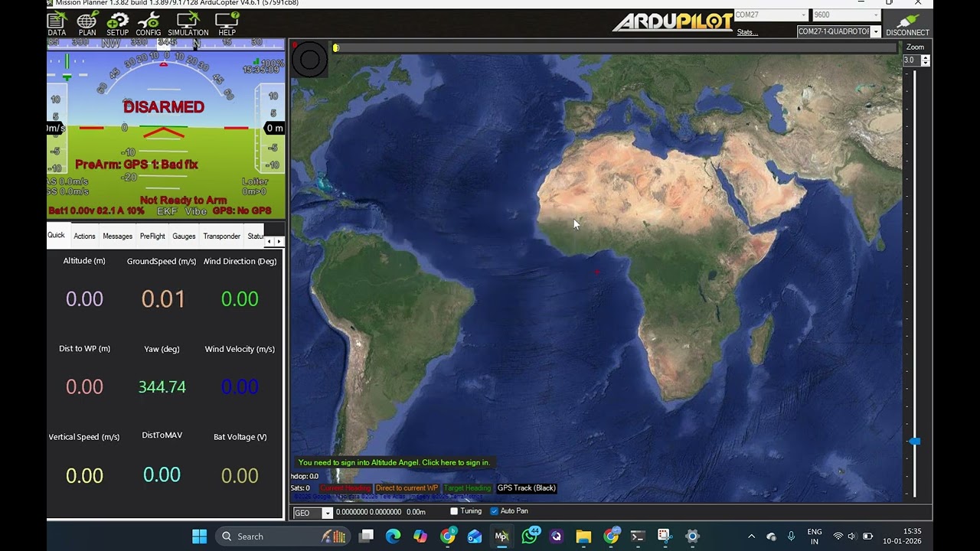
Task: Switch to the Actions tab
Action: pos(84,236)
